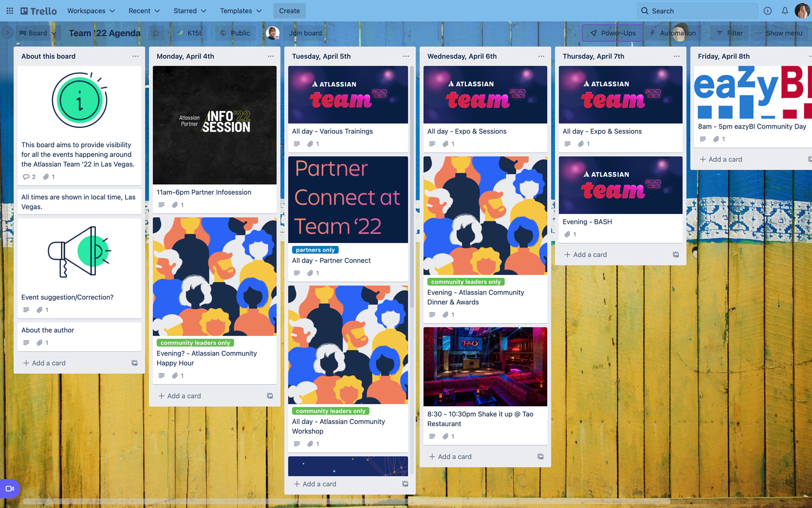Click the Team '22 Agenda board title
The width and height of the screenshot is (812, 508).
coord(104,33)
